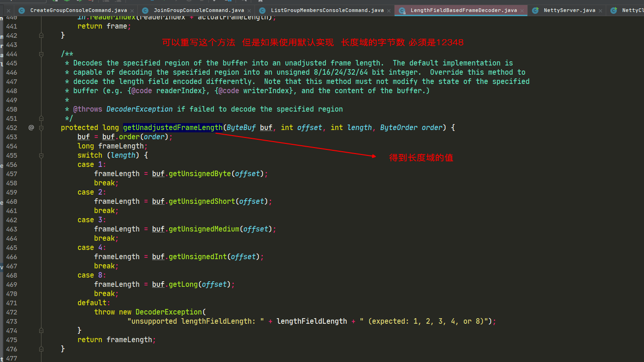Click 'return frameLength;' statement
This screenshot has height=362, width=644.
point(117,340)
